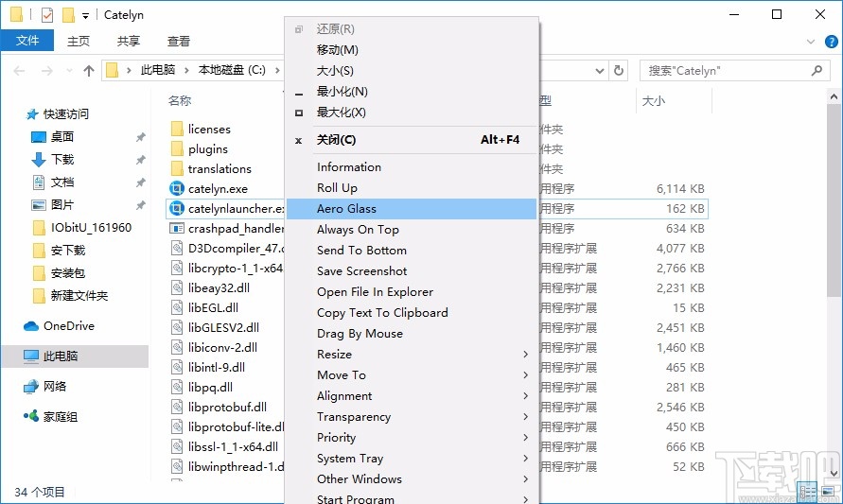Open the 查看 View ribbon tab
This screenshot has width=843, height=504.
tap(179, 41)
